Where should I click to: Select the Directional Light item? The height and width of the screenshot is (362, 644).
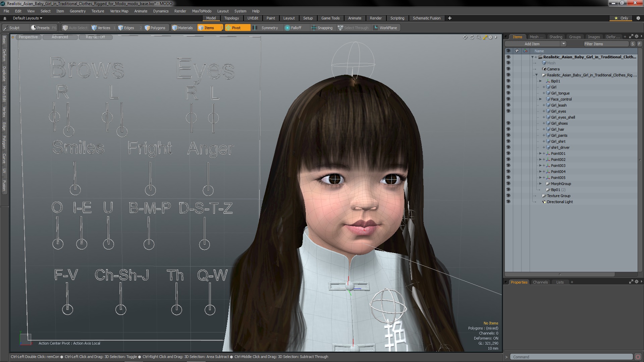click(560, 202)
